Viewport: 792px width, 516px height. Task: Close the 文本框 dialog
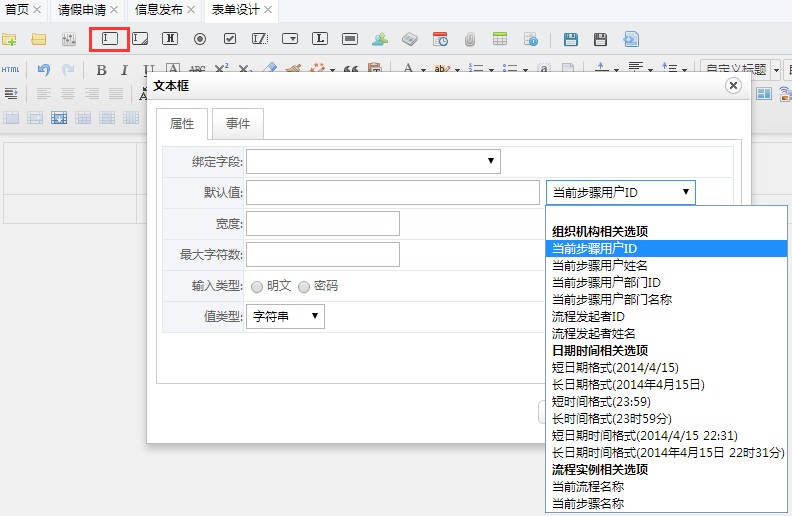pos(733,85)
